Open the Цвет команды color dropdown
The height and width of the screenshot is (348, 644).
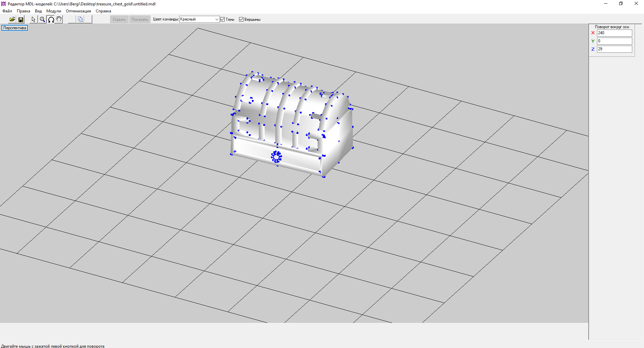click(199, 19)
